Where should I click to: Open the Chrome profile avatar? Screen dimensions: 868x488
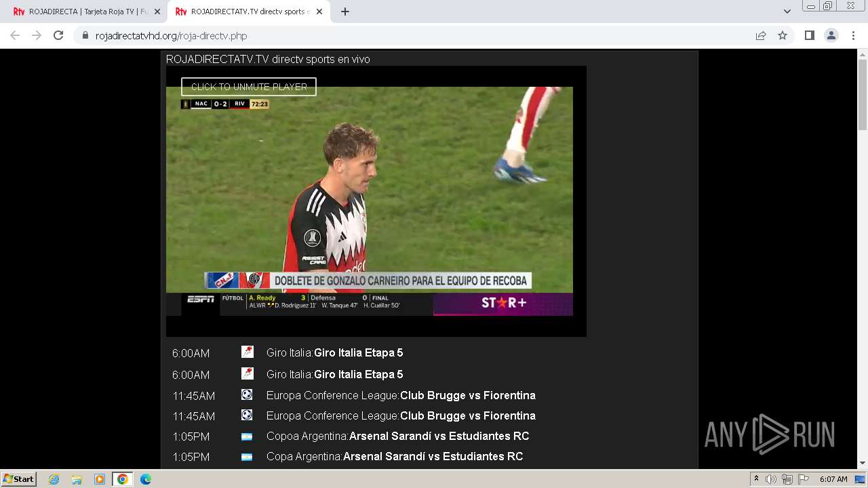[x=831, y=35]
